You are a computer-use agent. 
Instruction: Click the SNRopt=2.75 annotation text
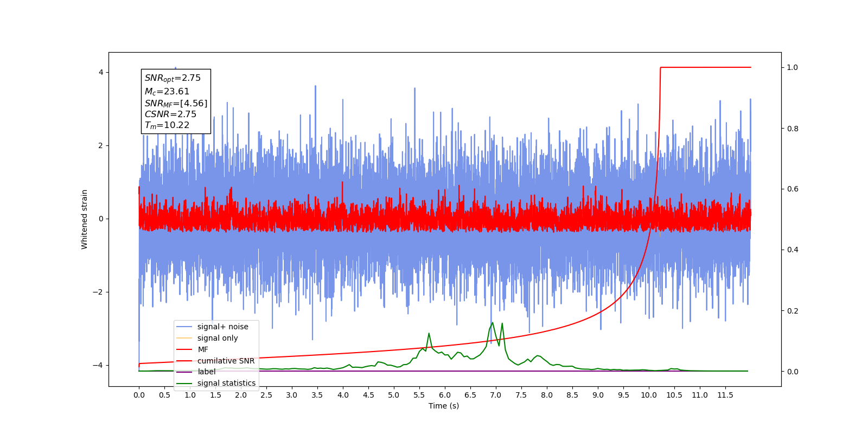173,78
